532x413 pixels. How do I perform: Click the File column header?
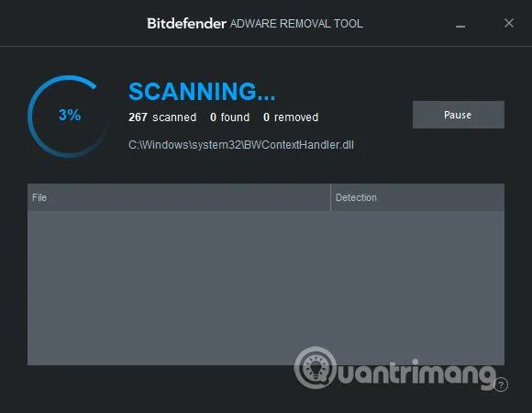(179, 197)
